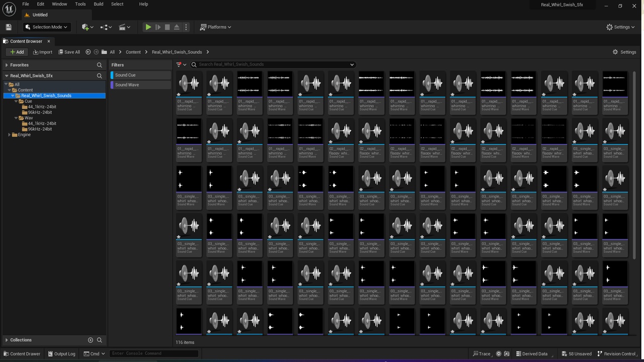
Task: Start Play in Editor with the green play button
Action: (x=148, y=27)
